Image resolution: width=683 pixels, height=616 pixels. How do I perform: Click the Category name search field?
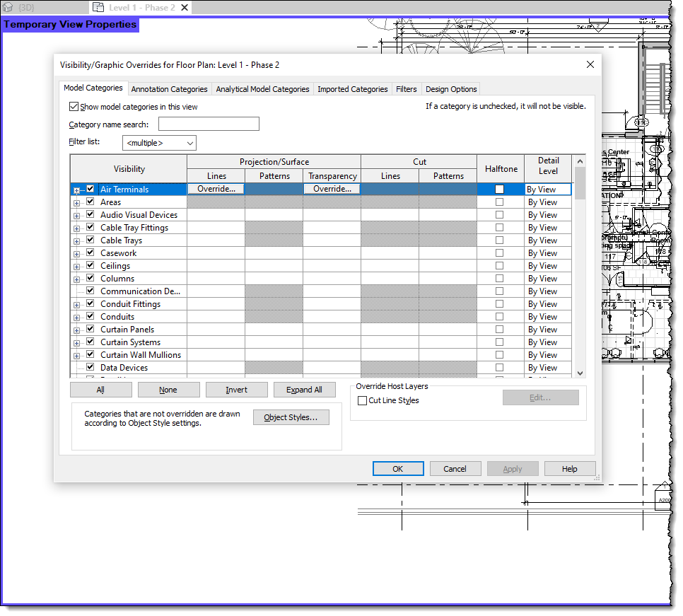click(x=208, y=123)
